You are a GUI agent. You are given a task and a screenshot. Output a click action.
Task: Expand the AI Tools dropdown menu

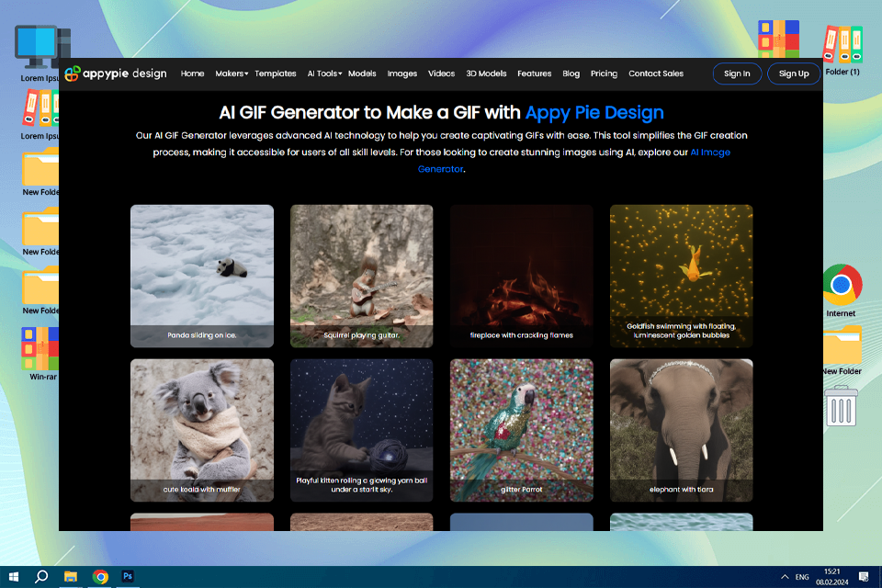tap(324, 73)
